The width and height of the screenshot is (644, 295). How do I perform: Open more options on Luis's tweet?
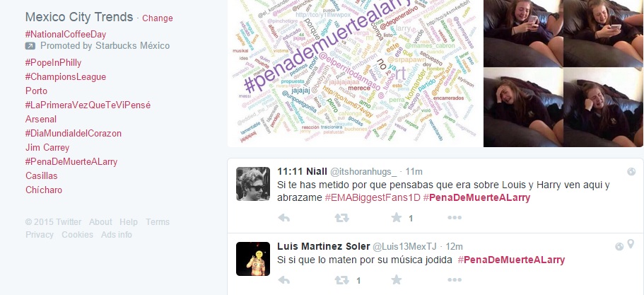455,280
